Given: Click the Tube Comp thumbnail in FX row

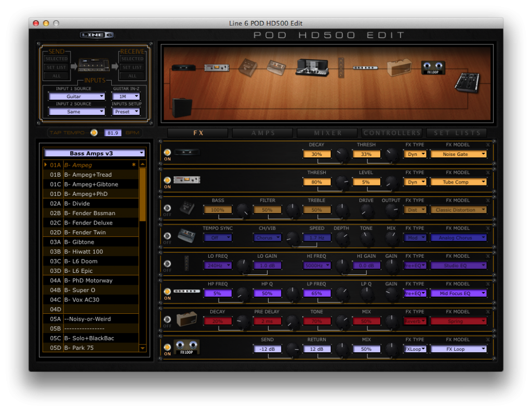Looking at the screenshot, I should coord(187,180).
